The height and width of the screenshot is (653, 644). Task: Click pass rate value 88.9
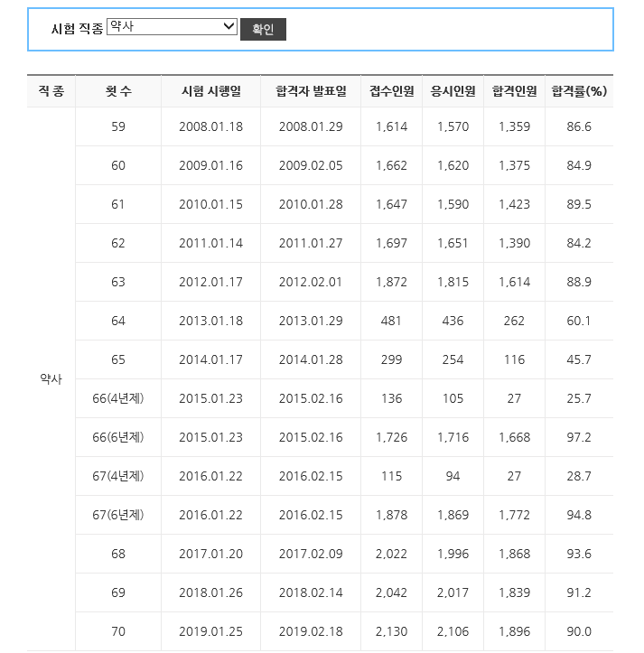[579, 282]
